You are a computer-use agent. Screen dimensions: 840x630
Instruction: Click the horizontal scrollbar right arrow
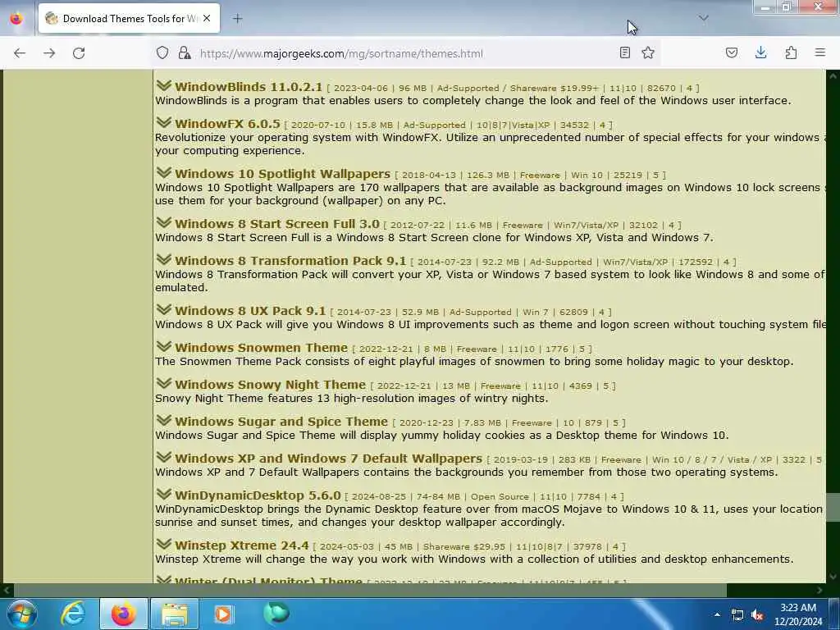[819, 590]
